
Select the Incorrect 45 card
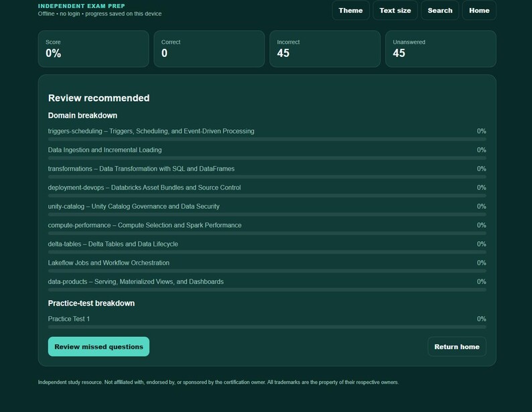coord(325,49)
